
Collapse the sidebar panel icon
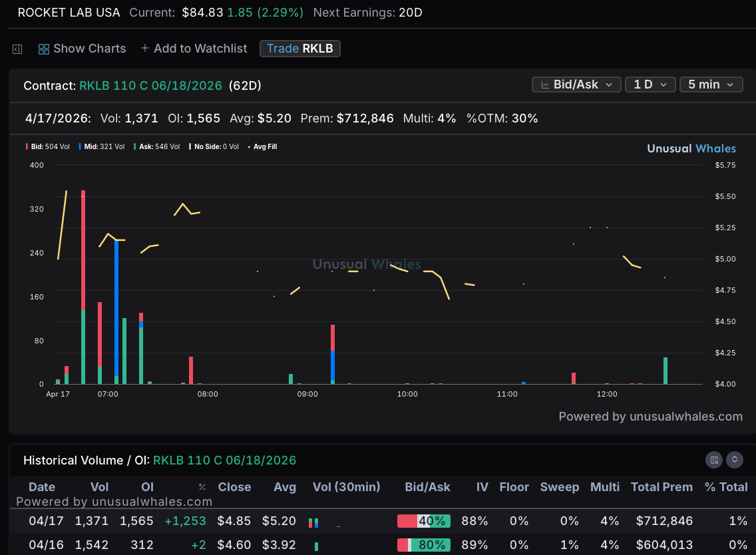click(x=17, y=49)
